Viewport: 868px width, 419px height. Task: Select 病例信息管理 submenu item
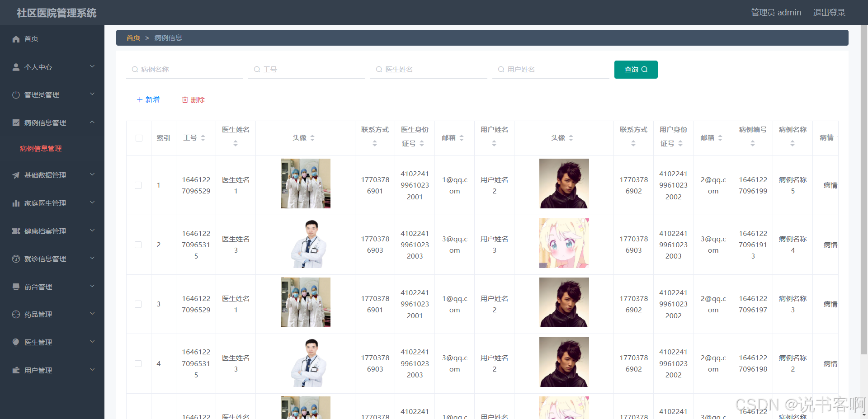[x=41, y=149]
